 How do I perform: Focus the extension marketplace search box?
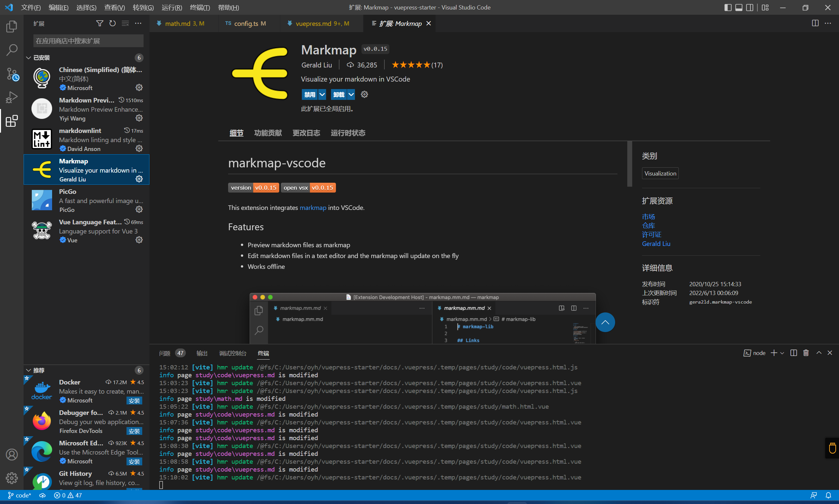(x=88, y=41)
